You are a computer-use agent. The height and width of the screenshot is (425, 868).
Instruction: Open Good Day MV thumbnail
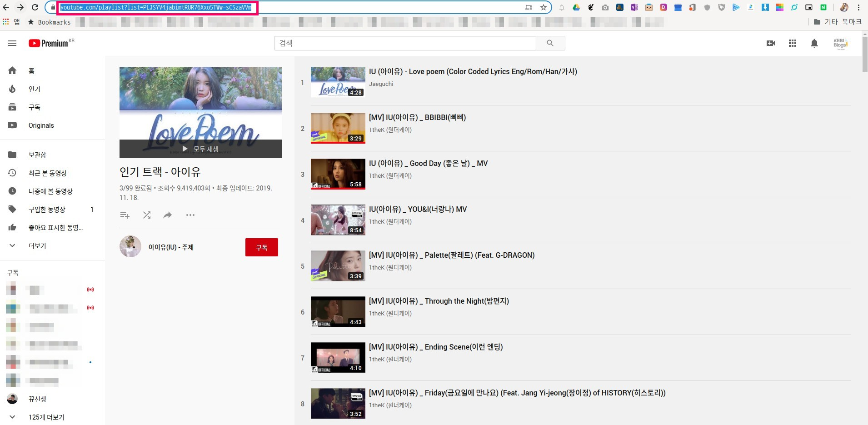338,174
